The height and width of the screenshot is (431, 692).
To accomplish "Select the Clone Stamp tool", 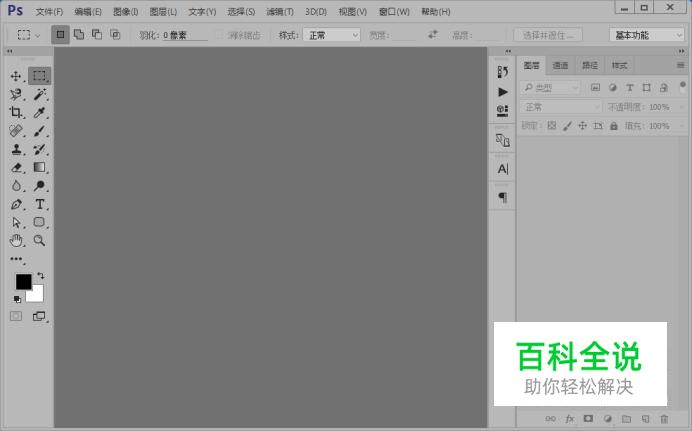I will pyautogui.click(x=16, y=149).
